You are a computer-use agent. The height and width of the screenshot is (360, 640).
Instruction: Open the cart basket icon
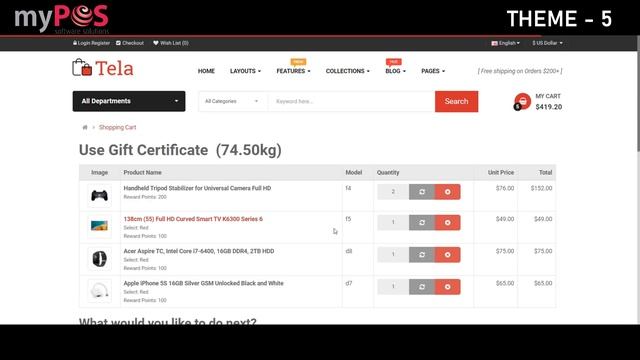(522, 101)
